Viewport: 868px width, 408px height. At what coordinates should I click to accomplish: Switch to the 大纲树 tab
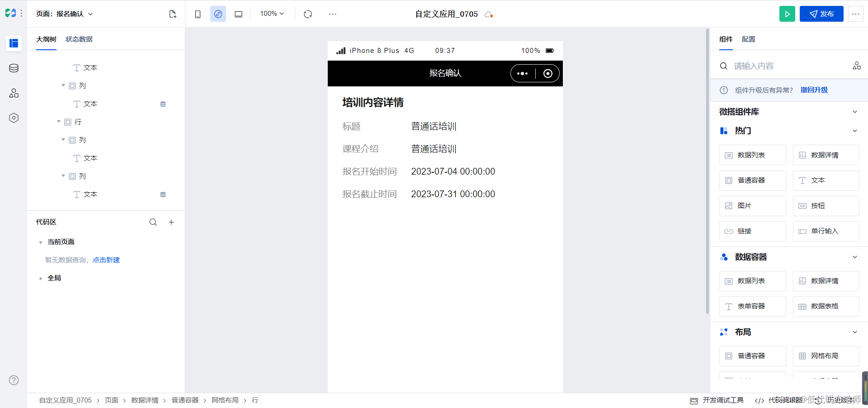(x=46, y=39)
